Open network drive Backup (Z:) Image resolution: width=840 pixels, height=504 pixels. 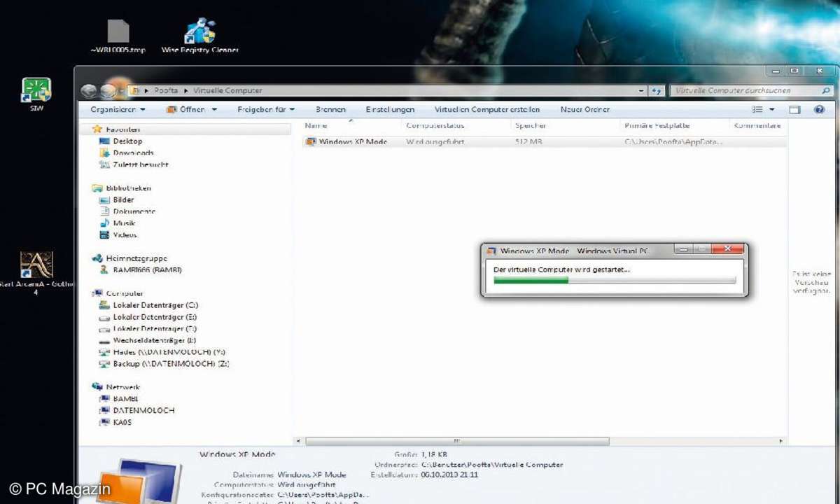tap(164, 364)
